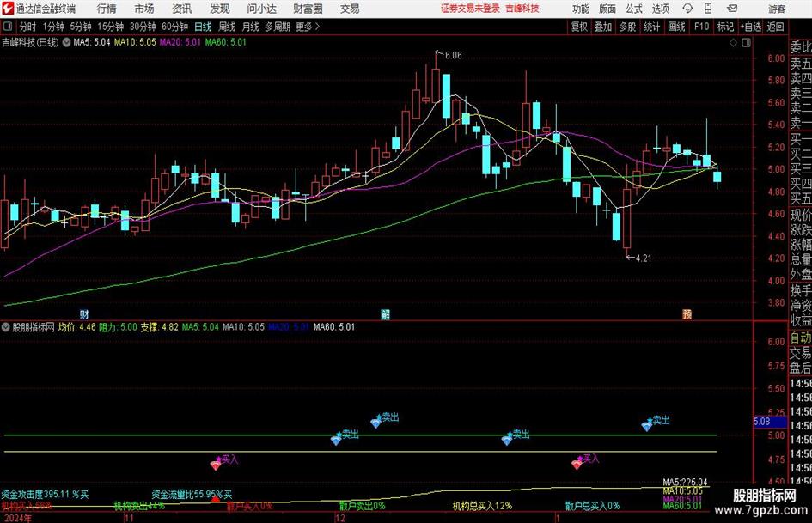Open the F10 company info button
The height and width of the screenshot is (523, 812).
tap(701, 27)
